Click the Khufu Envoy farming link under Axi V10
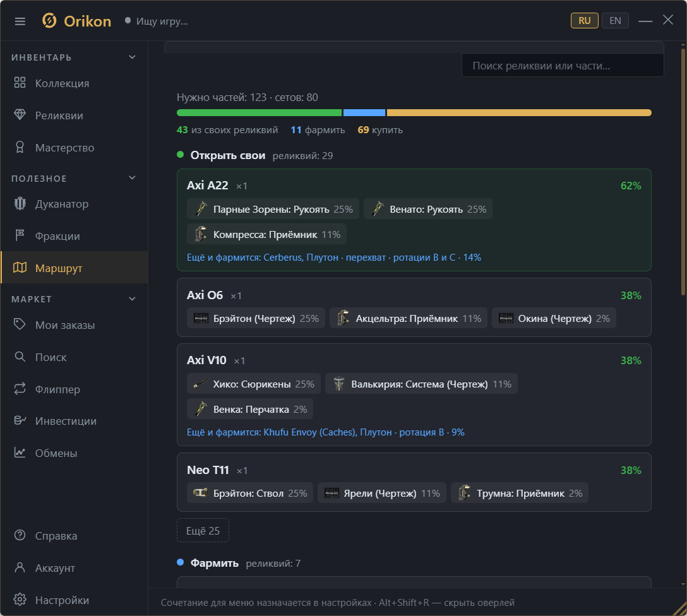The image size is (687, 616). [326, 432]
